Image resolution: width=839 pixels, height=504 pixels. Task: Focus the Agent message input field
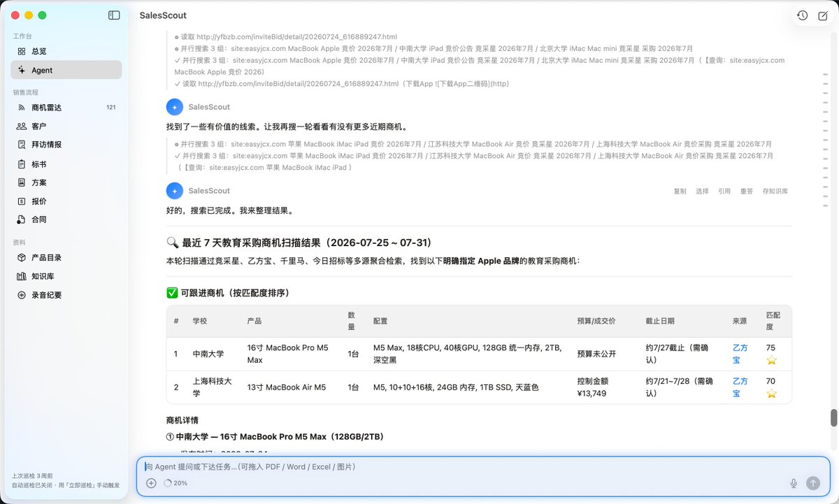point(482,466)
